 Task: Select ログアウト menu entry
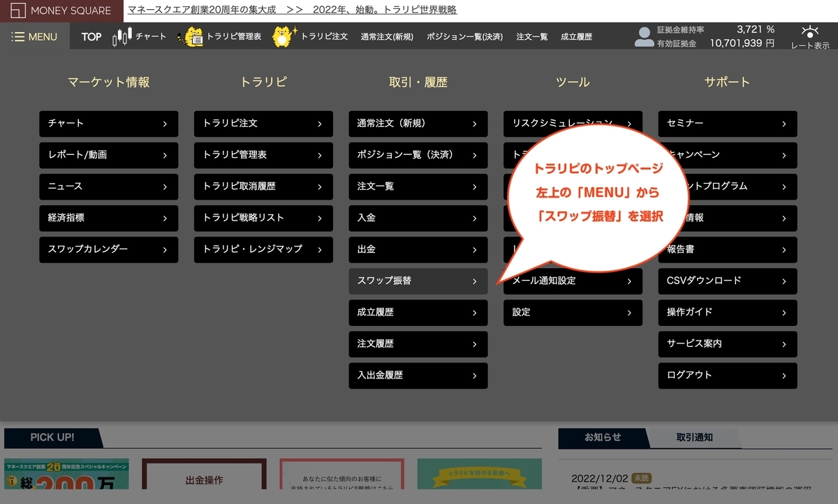(x=728, y=376)
